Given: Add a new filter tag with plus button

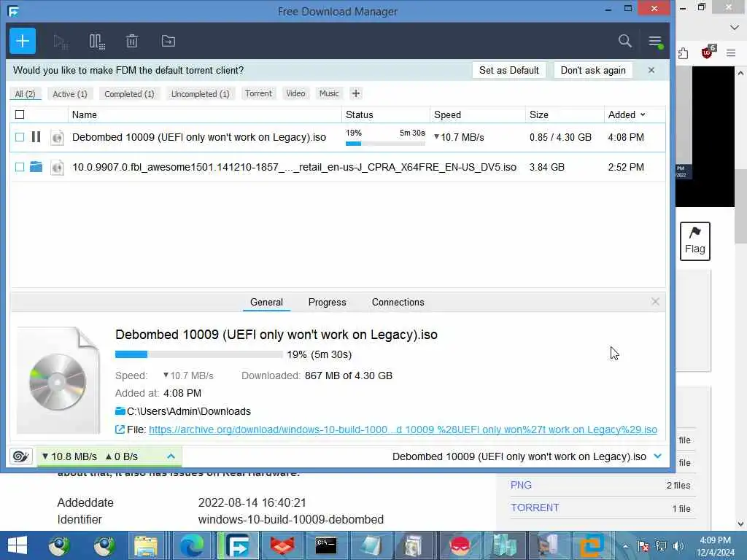Looking at the screenshot, I should [356, 93].
